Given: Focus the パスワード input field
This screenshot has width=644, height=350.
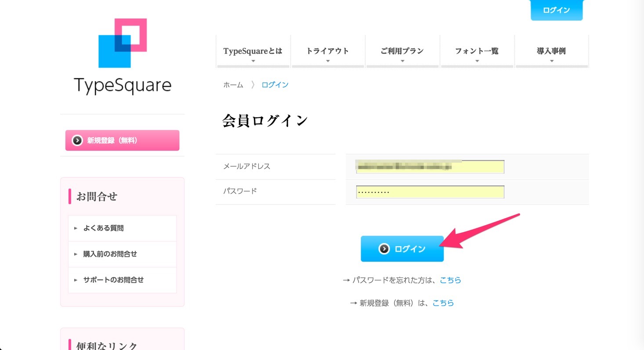Looking at the screenshot, I should pyautogui.click(x=430, y=192).
